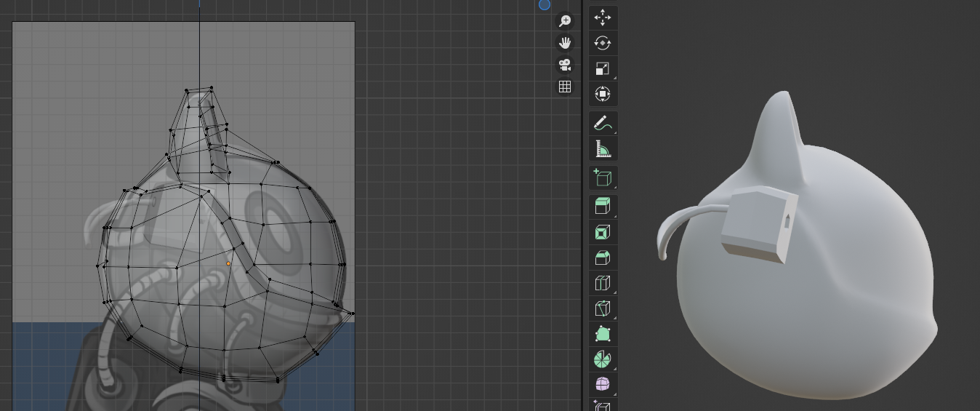The height and width of the screenshot is (411, 980).
Task: Activate the Bevel tool
Action: 603,258
